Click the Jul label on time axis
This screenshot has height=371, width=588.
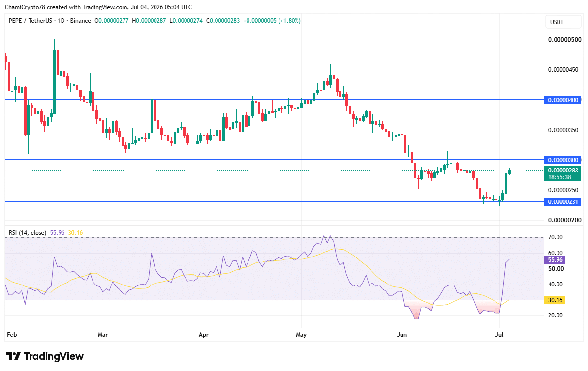(x=499, y=334)
